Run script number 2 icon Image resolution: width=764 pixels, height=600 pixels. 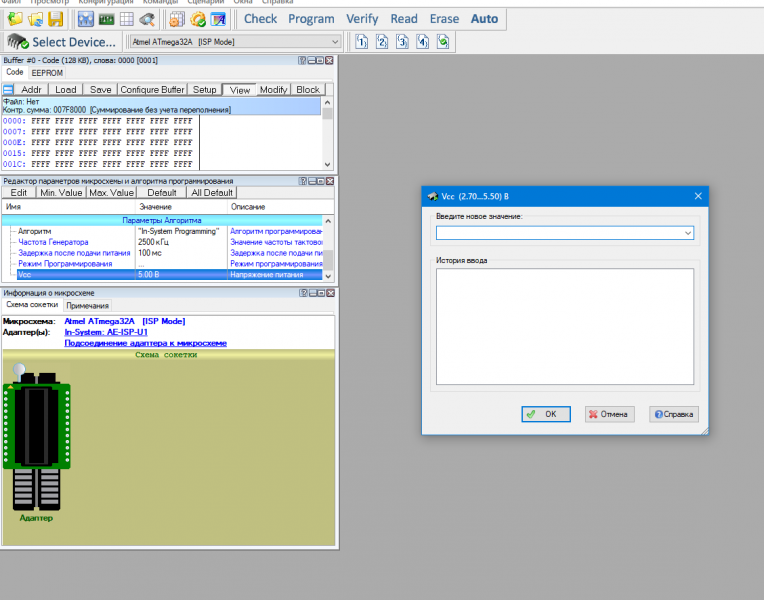pyautogui.click(x=382, y=42)
